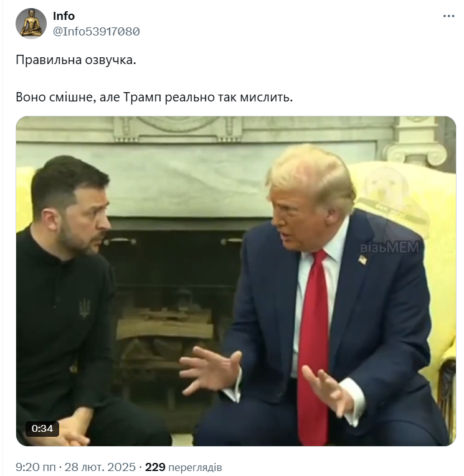Click the flag lapel pin on suit
The width and height of the screenshot is (464, 476).
362,259
